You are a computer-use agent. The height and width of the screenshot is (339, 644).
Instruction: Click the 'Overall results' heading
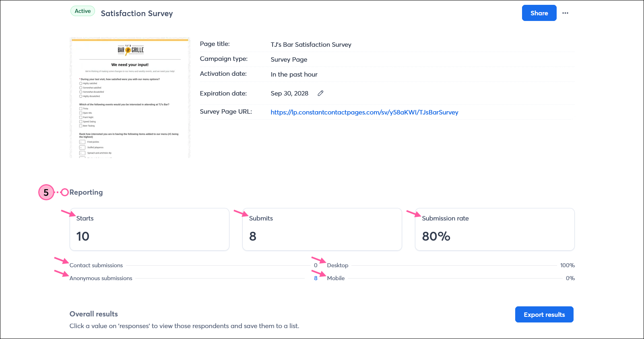[x=94, y=314]
